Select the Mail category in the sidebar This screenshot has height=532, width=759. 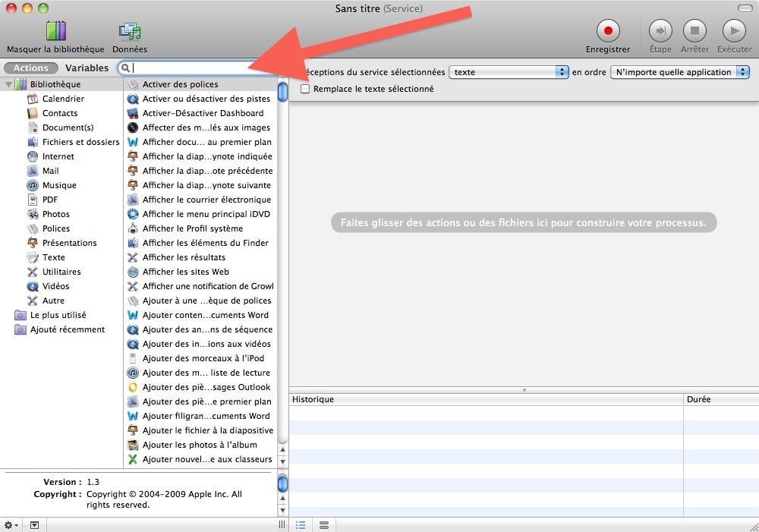pos(49,171)
